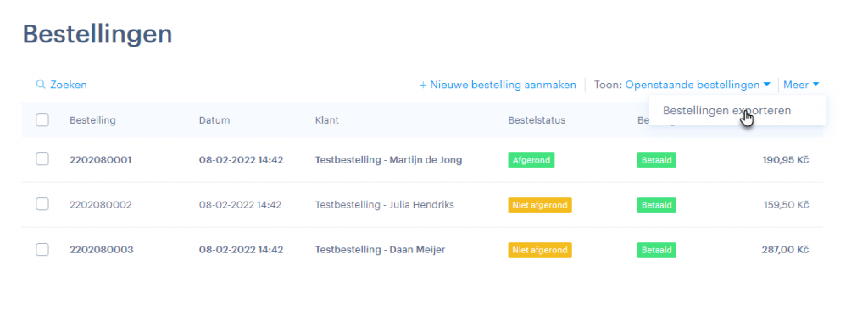
Task: Toggle the select-all checkbox in table header
Action: (42, 120)
